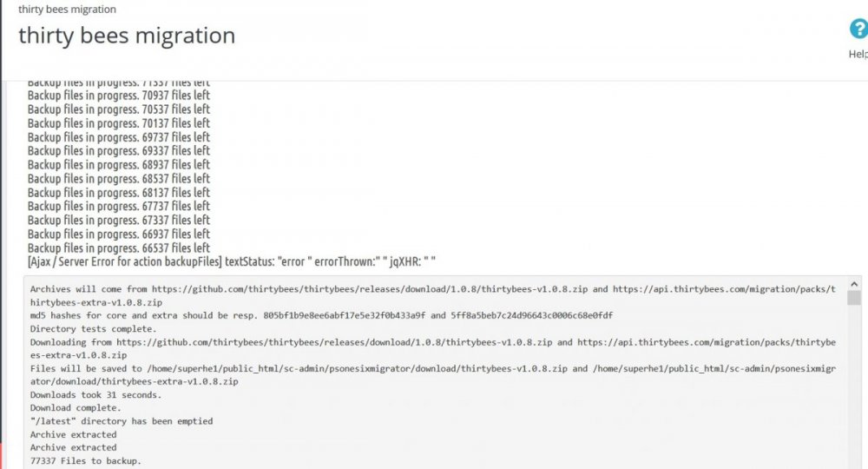Click the '/latest directory has been emptied' line
Image resolution: width=868 pixels, height=469 pixels.
[x=121, y=421]
